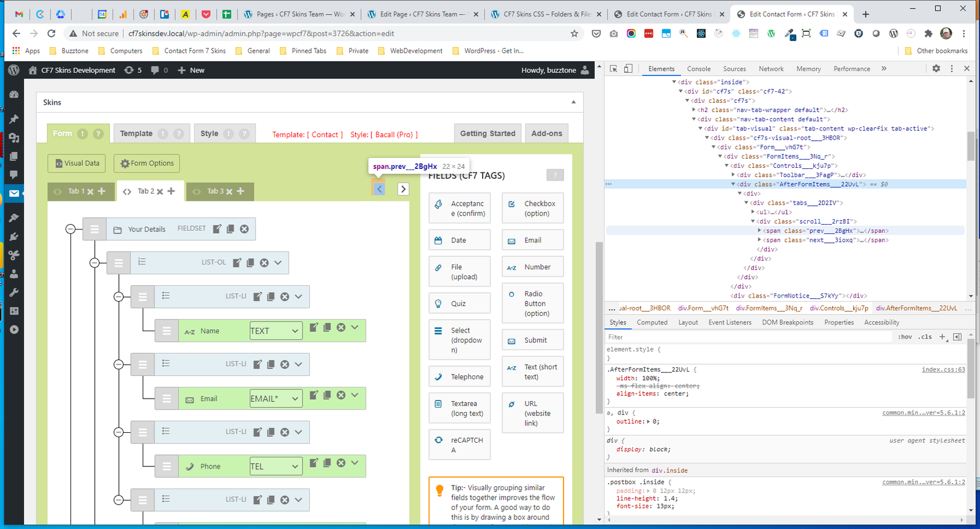Duplicate the LIST-OL item

pyautogui.click(x=251, y=263)
